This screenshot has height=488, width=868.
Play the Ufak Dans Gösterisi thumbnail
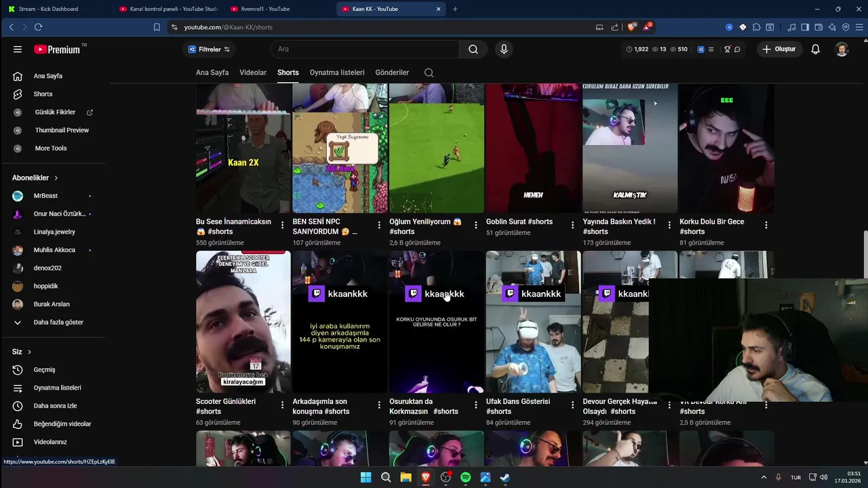click(x=533, y=322)
